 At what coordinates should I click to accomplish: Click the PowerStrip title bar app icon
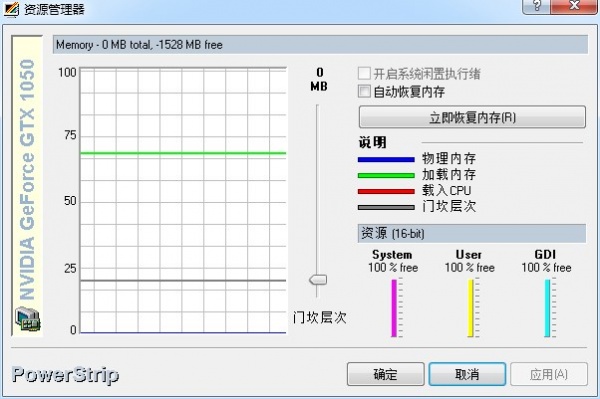click(x=11, y=9)
